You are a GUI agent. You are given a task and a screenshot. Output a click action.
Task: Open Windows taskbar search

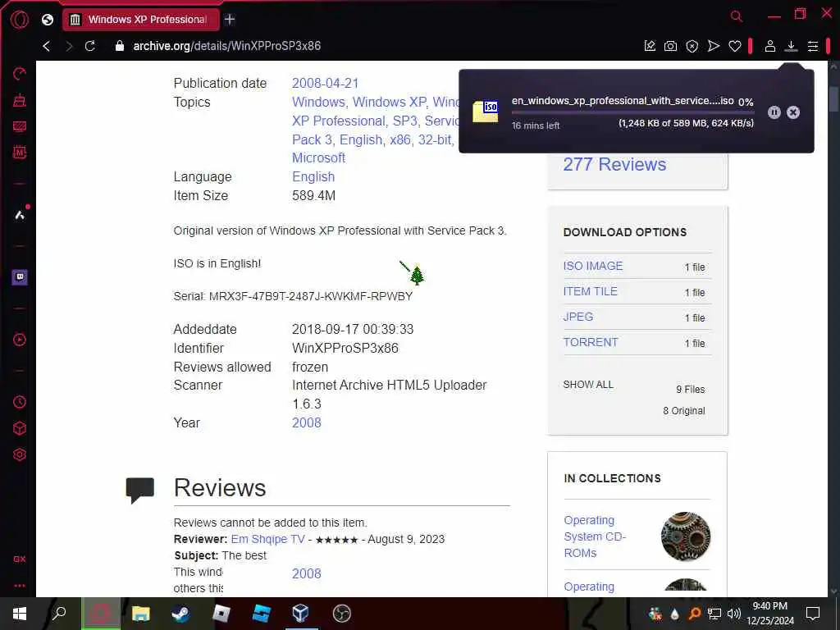[x=59, y=614]
